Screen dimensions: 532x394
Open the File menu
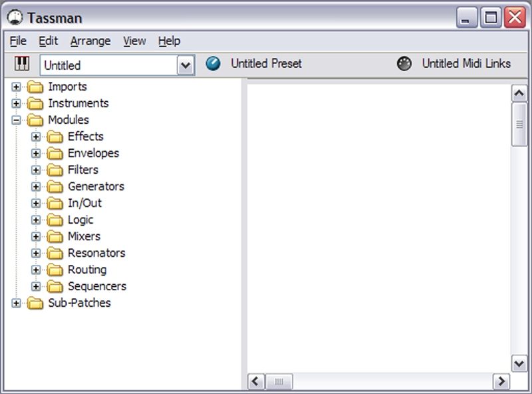click(x=18, y=41)
